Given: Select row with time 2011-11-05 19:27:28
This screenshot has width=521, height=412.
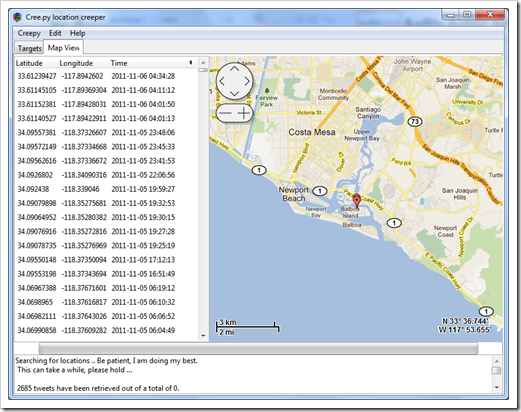Looking at the screenshot, I should tap(106, 231).
